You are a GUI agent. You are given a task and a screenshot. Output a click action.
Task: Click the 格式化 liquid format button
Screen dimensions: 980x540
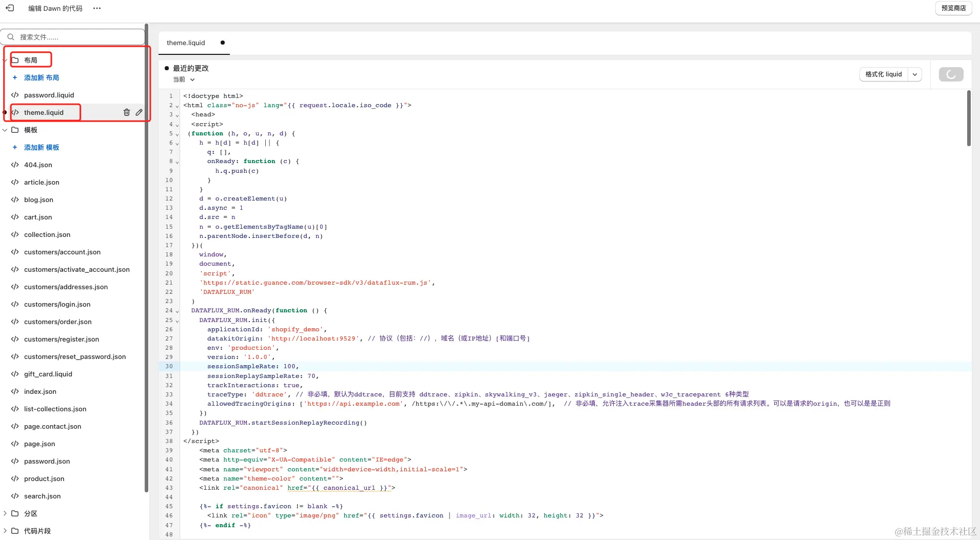click(x=884, y=74)
